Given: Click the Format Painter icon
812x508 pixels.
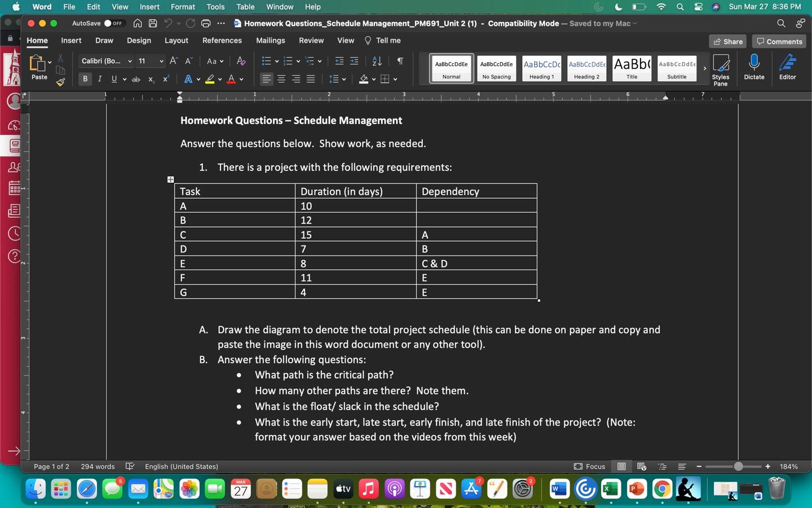Looking at the screenshot, I should (60, 82).
